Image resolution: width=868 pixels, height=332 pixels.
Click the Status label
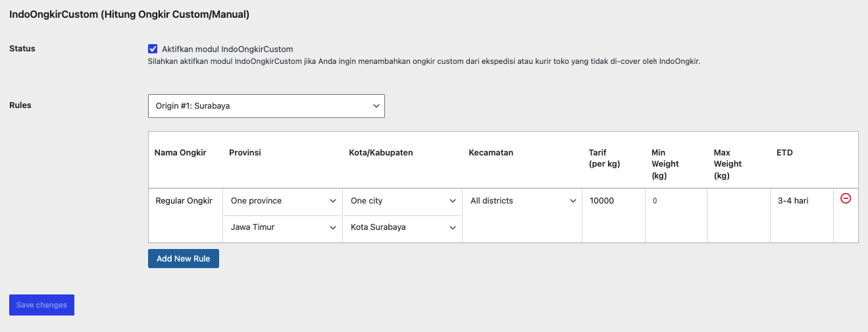[x=22, y=49]
